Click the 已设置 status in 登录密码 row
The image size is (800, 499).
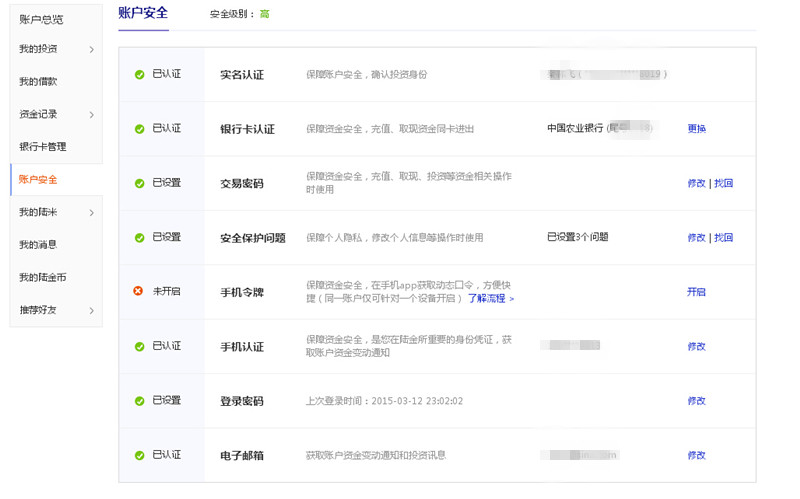coord(167,401)
